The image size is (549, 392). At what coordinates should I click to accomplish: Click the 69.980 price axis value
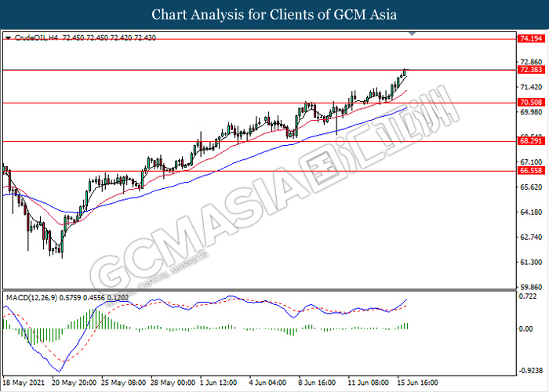(x=531, y=112)
